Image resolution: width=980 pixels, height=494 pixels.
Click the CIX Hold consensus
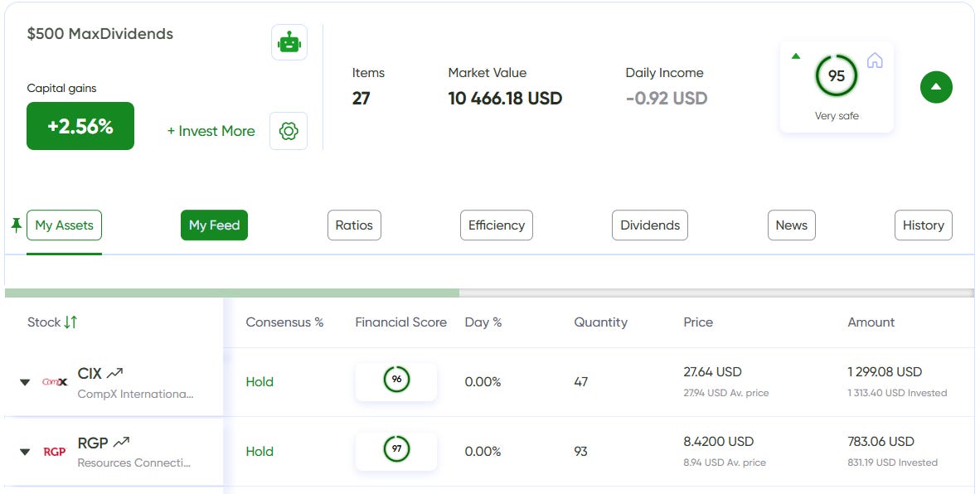click(x=260, y=381)
